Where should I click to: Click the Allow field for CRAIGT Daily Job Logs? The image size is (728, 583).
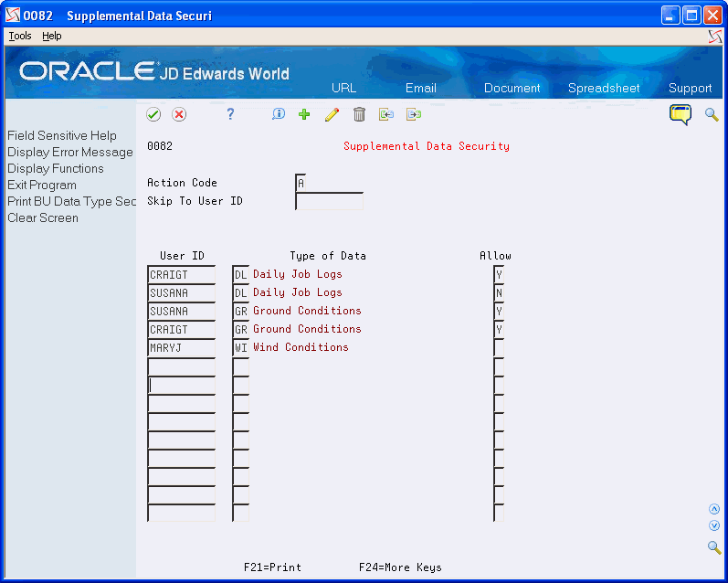(499, 274)
